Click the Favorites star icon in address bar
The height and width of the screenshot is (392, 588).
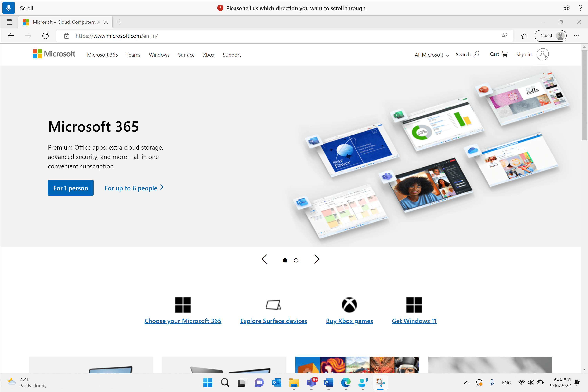pos(524,36)
